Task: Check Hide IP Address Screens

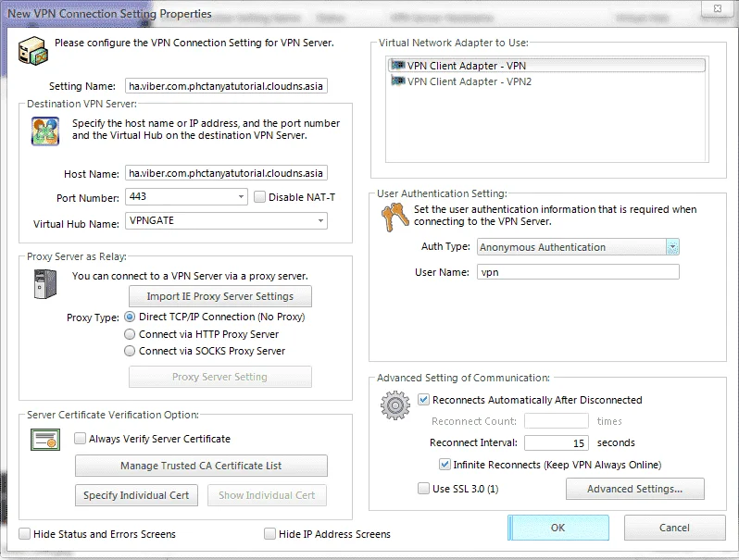Action: click(x=269, y=534)
